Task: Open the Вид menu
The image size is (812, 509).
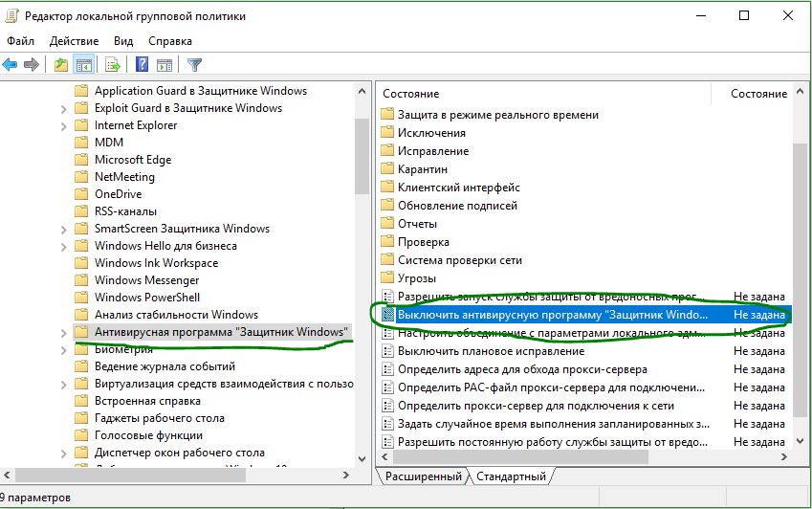Action: pyautogui.click(x=123, y=41)
